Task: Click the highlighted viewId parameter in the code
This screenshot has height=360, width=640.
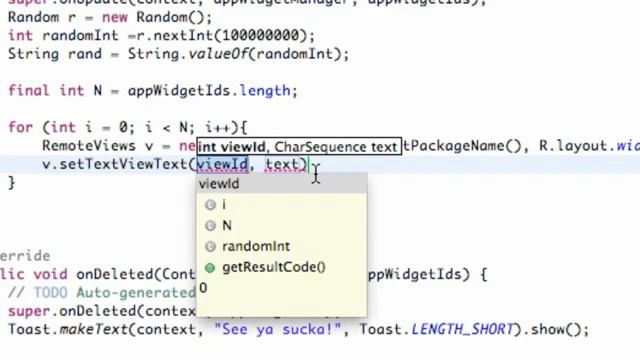Action: click(x=222, y=164)
